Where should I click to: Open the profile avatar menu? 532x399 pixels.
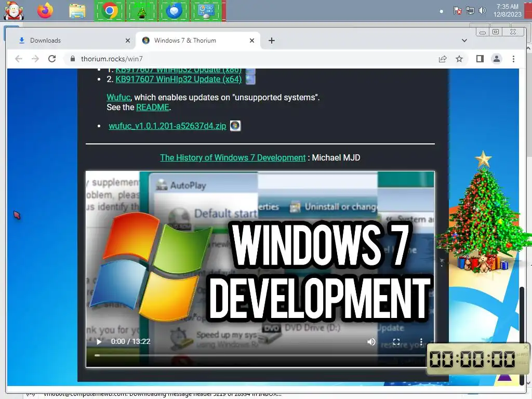[x=496, y=59]
